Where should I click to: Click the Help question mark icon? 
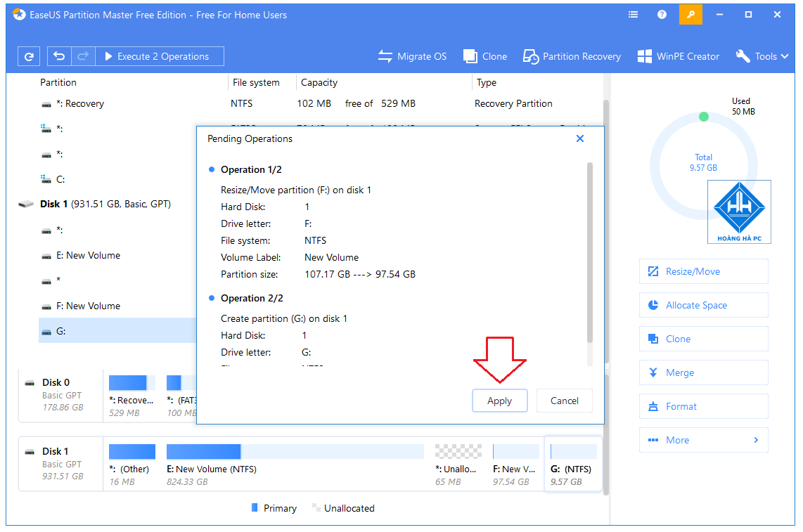[x=662, y=14]
